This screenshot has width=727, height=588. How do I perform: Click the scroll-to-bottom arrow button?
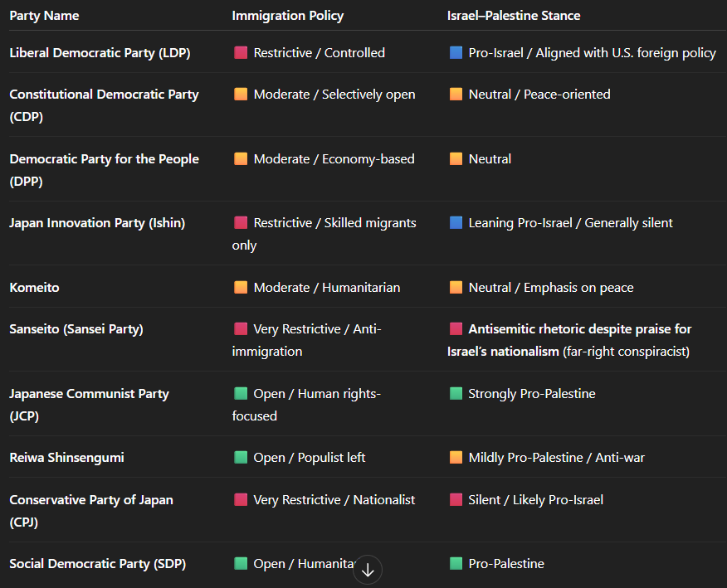(x=367, y=570)
